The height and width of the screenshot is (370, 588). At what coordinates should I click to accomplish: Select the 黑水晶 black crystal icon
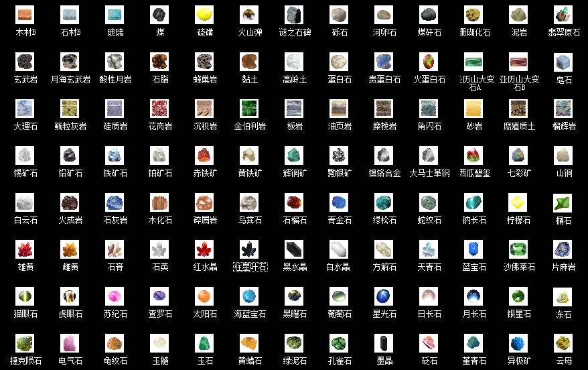click(x=294, y=249)
